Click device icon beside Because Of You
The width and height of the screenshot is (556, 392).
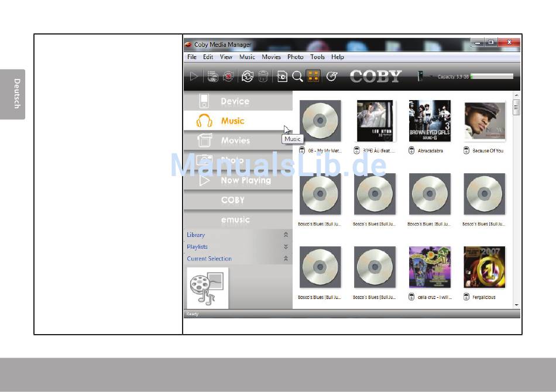coord(466,150)
